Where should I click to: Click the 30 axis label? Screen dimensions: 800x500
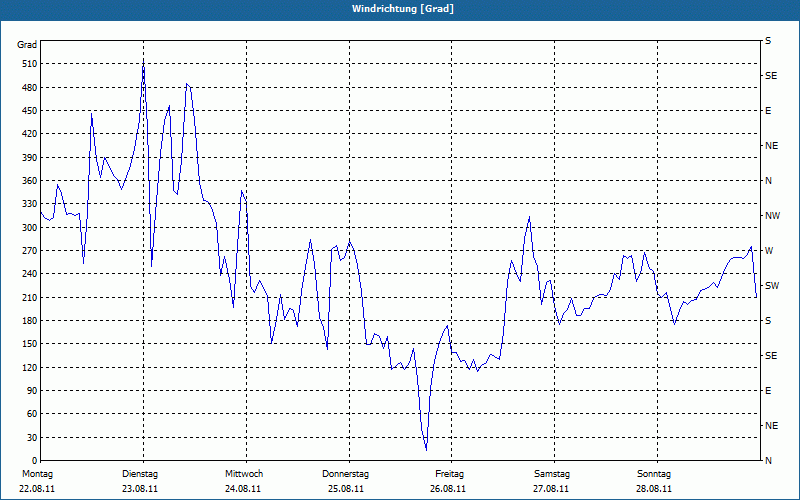pyautogui.click(x=32, y=437)
